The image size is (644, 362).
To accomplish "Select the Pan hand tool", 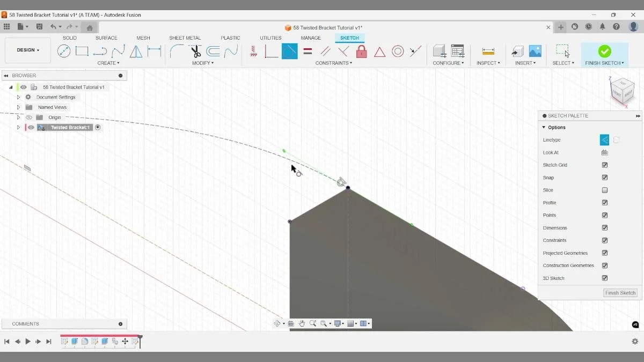I will (x=302, y=323).
